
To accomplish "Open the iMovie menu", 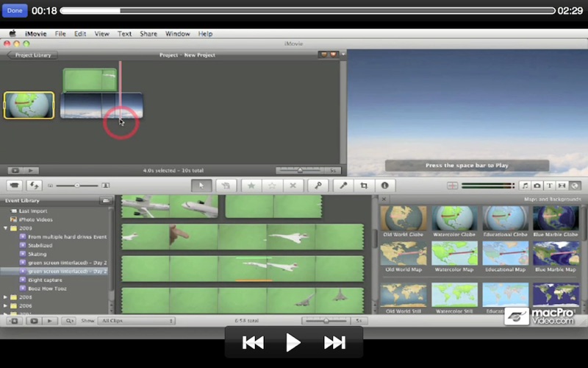I will coord(35,33).
